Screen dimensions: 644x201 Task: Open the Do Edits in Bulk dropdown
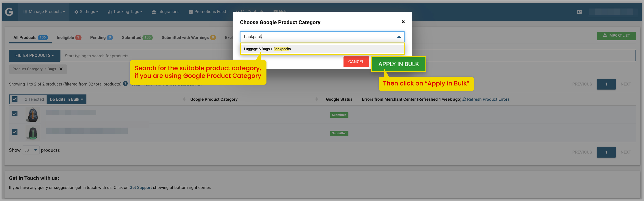pyautogui.click(x=67, y=99)
